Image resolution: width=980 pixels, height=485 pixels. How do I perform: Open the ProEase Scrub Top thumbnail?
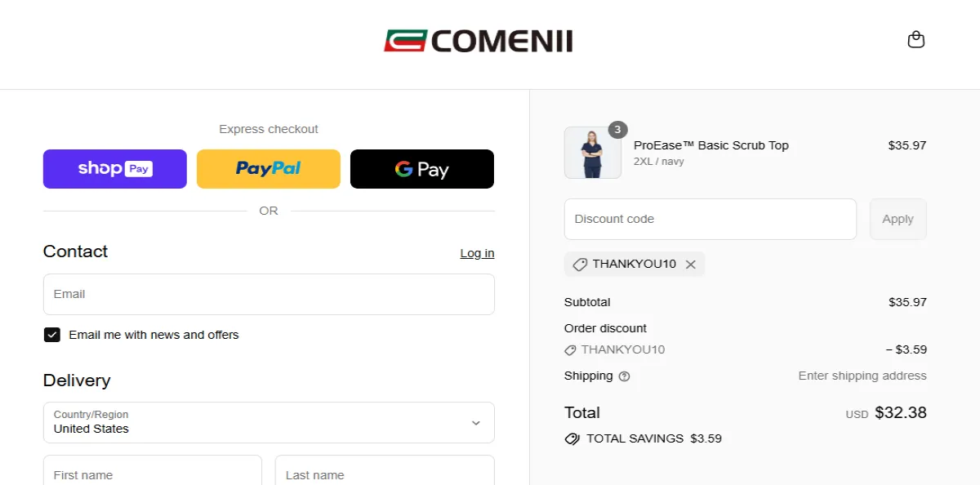pos(592,153)
